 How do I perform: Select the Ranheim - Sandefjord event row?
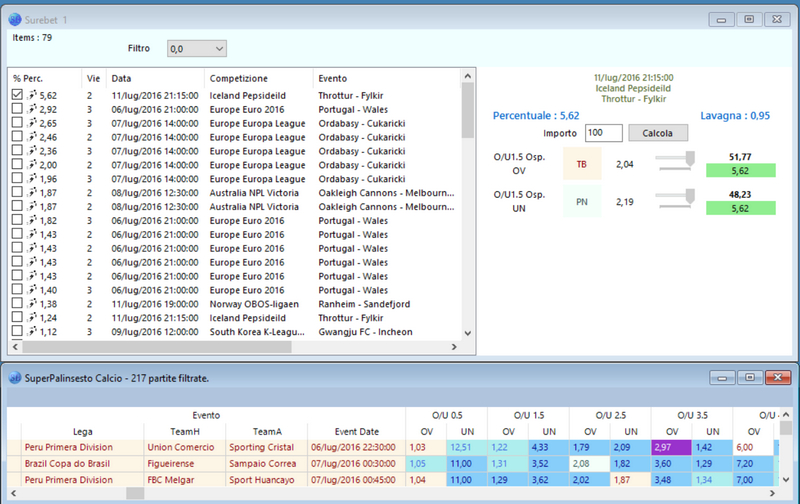[x=360, y=303]
